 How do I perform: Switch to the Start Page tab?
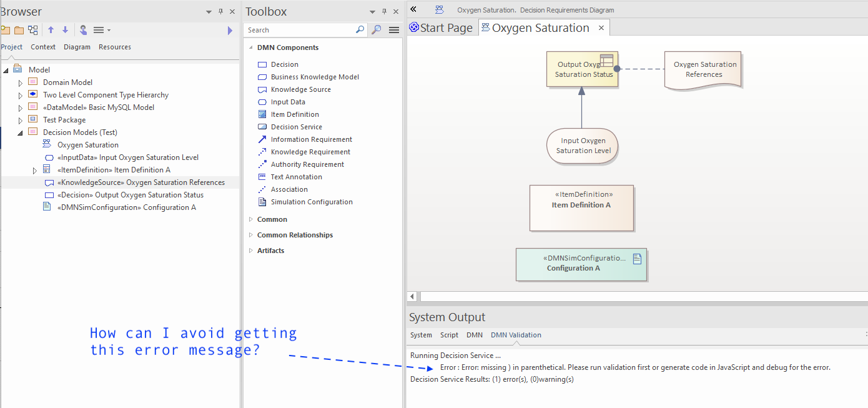441,27
